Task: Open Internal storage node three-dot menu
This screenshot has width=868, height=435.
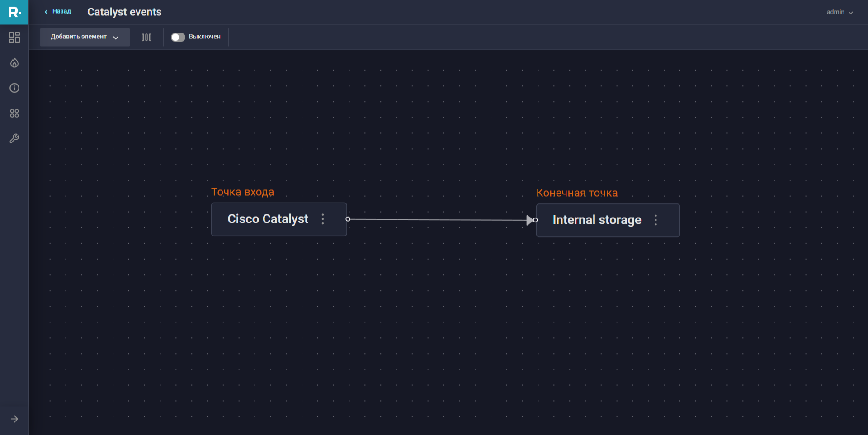Action: point(656,220)
